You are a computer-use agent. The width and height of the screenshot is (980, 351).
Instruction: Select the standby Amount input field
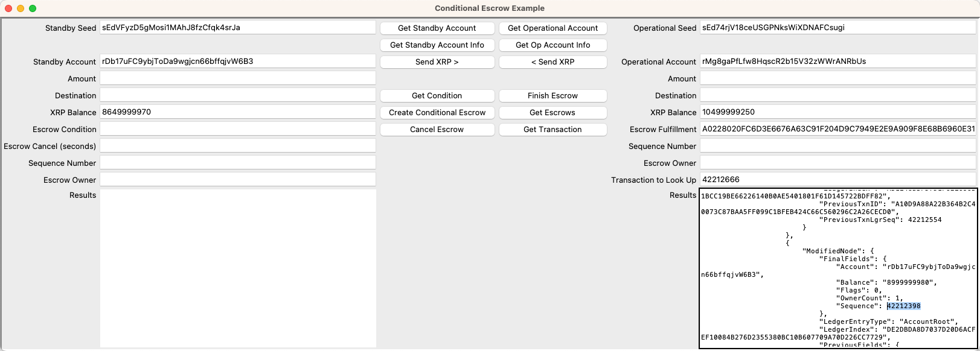click(238, 78)
